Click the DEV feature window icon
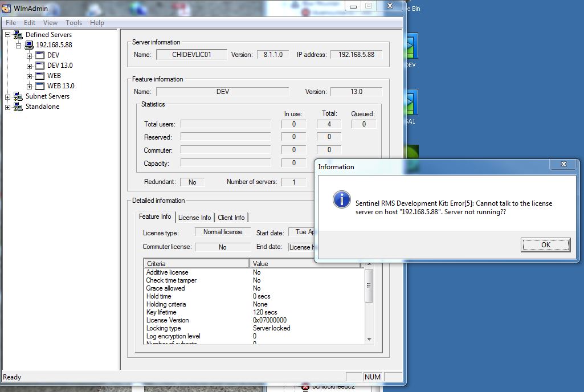This screenshot has width=584, height=392. tap(40, 55)
